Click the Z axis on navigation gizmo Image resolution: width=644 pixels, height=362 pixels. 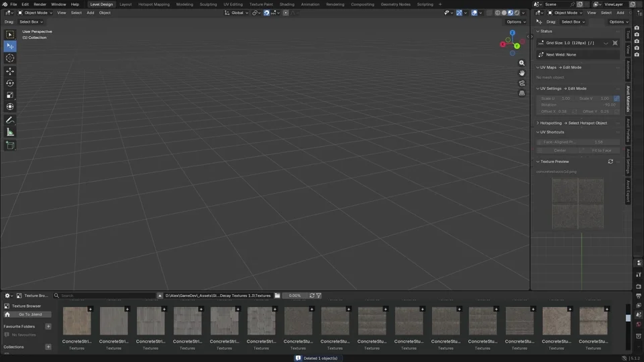[512, 33]
